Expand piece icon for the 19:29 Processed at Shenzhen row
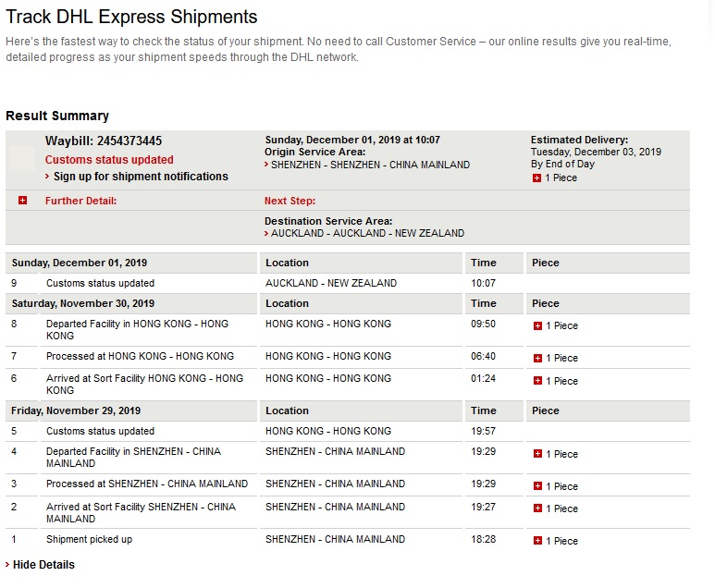 pos(537,486)
